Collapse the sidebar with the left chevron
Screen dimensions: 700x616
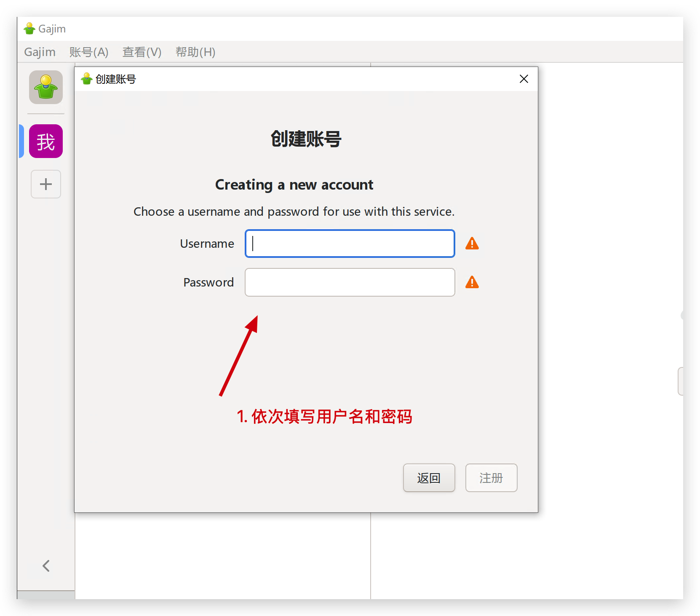[x=46, y=566]
